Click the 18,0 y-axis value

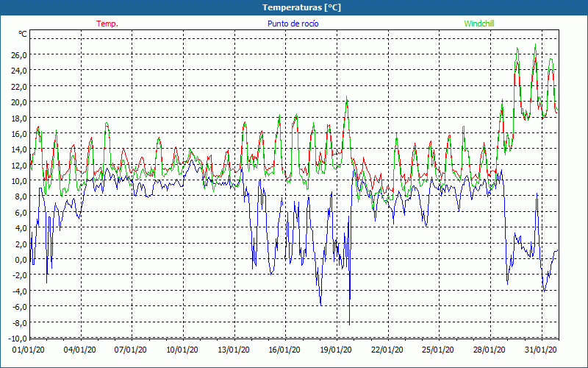coord(19,118)
